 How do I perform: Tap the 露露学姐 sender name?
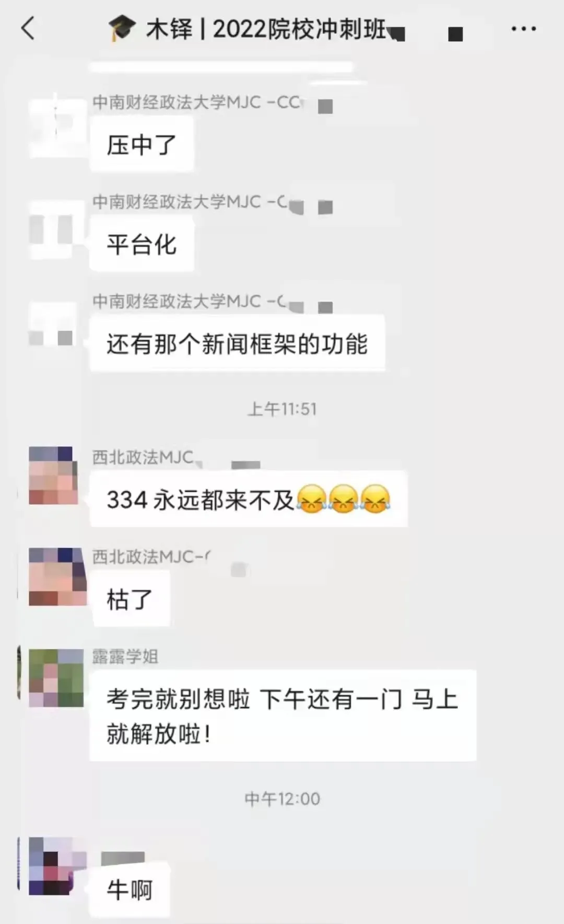point(125,656)
